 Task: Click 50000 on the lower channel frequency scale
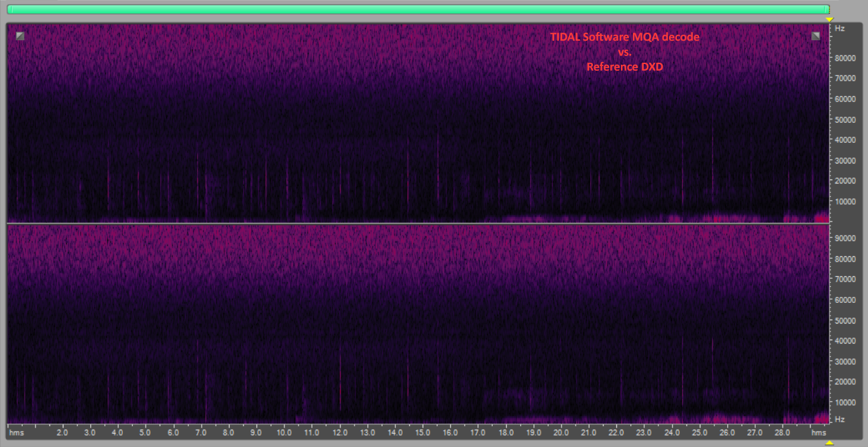(x=846, y=320)
